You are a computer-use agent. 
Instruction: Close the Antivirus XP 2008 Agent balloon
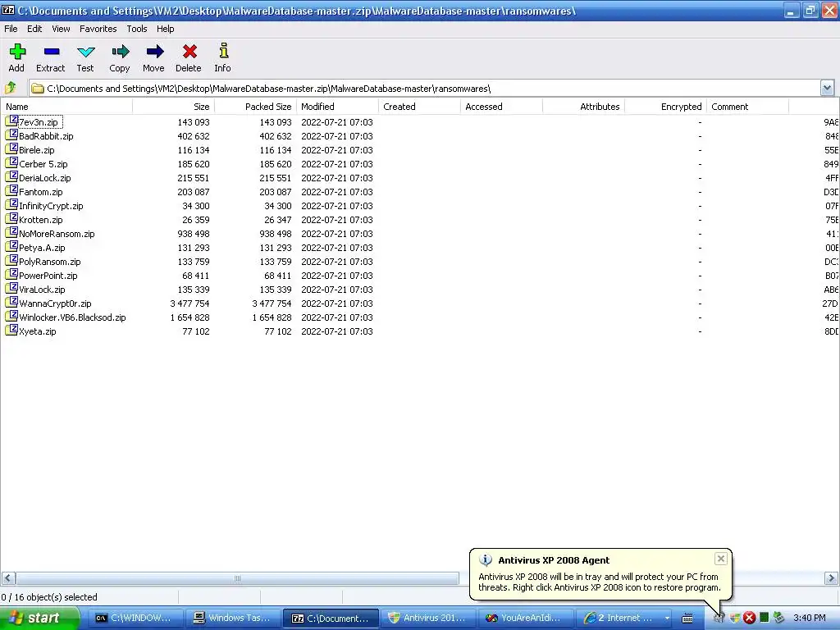(x=721, y=559)
